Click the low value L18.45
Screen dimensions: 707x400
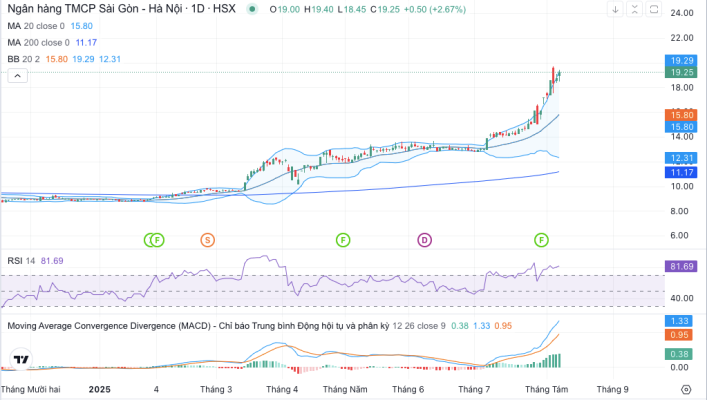pyautogui.click(x=352, y=9)
